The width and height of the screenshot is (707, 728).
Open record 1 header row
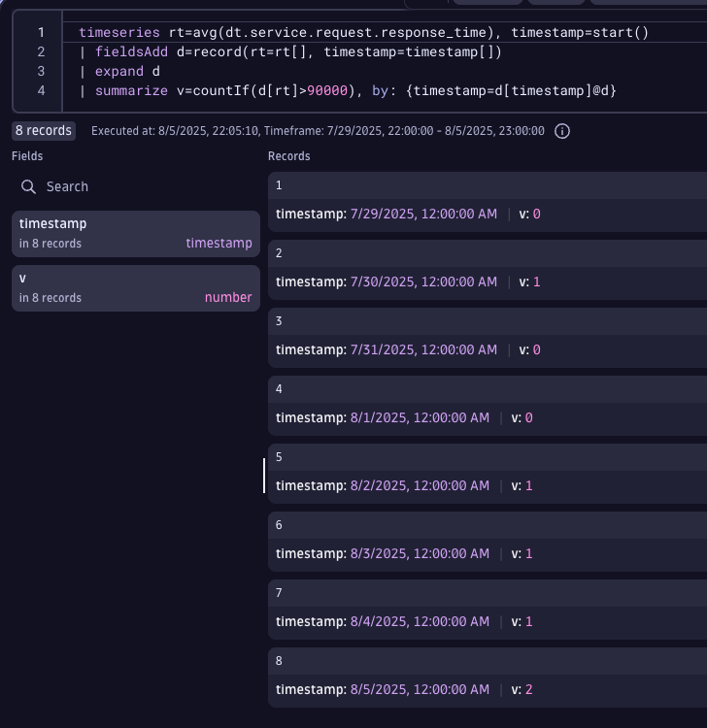pyautogui.click(x=488, y=185)
